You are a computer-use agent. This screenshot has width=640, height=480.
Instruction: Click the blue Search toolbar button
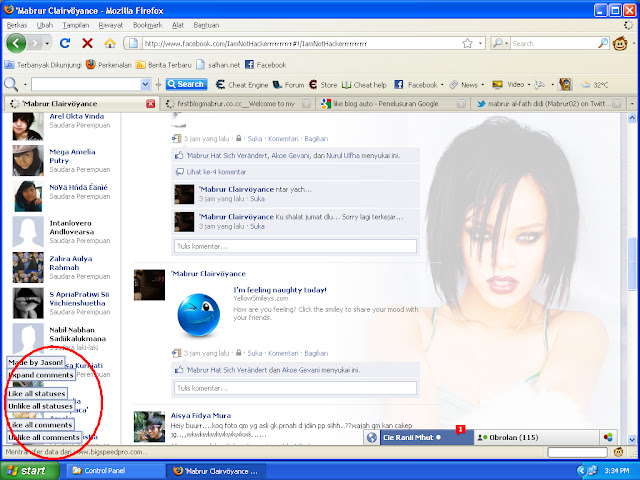(186, 84)
